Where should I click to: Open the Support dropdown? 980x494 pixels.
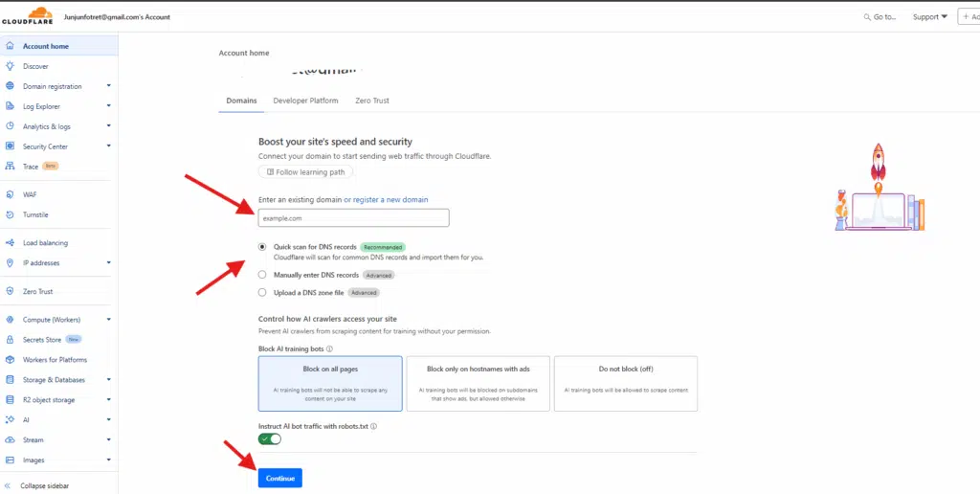point(930,17)
